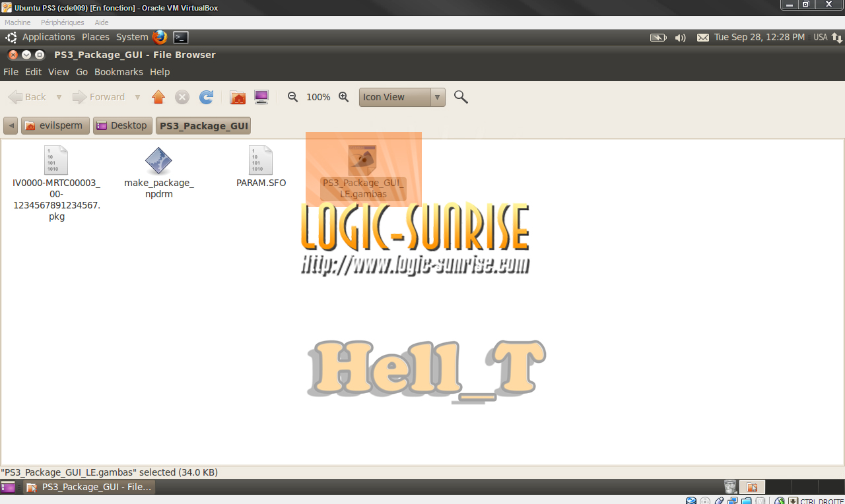845x504 pixels.
Task: Click the taskbar PS3_Package_GUI window button
Action: click(x=89, y=487)
